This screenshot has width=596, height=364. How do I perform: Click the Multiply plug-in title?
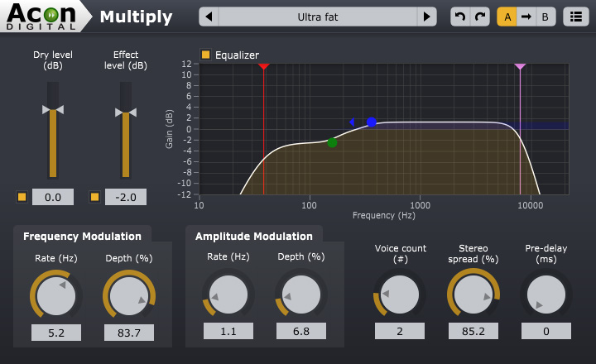click(136, 17)
